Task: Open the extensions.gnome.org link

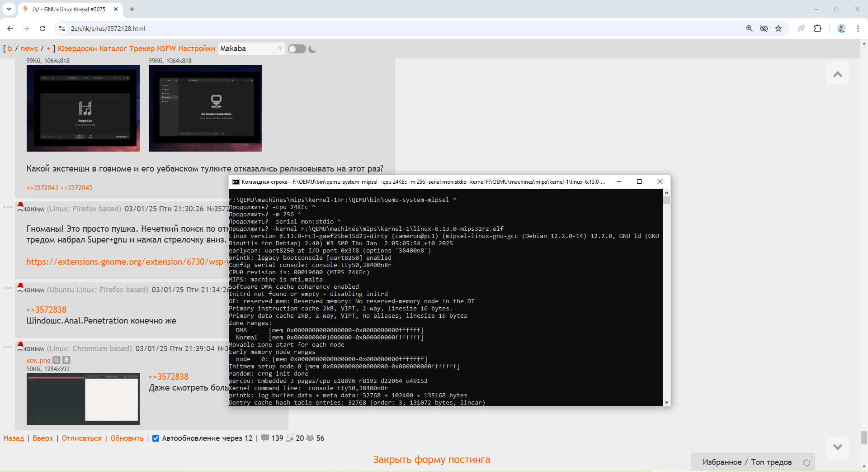Action: (127, 262)
